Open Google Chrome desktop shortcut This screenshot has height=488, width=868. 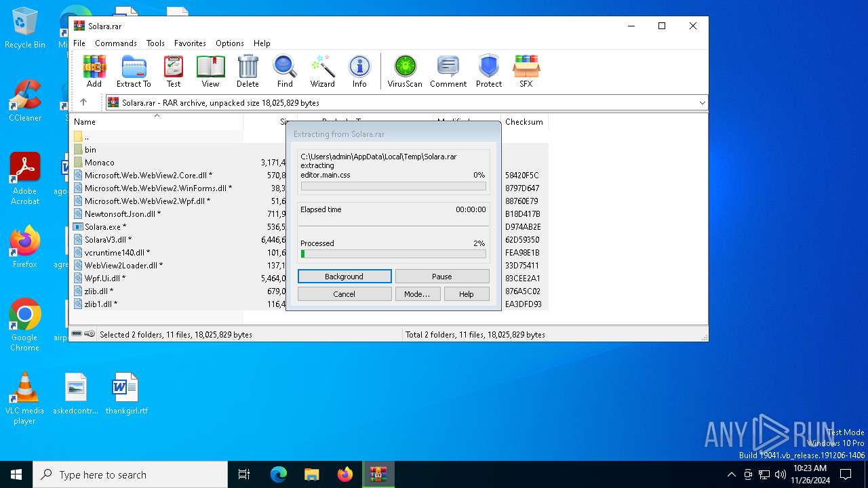(x=25, y=325)
